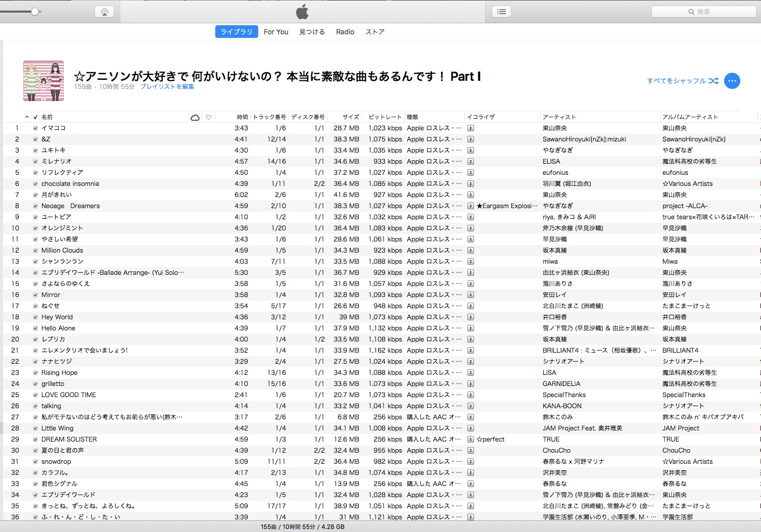Viewport: 761px width, 532px height.
Task: Open equalizer preset selector for イマココ
Action: (x=470, y=128)
